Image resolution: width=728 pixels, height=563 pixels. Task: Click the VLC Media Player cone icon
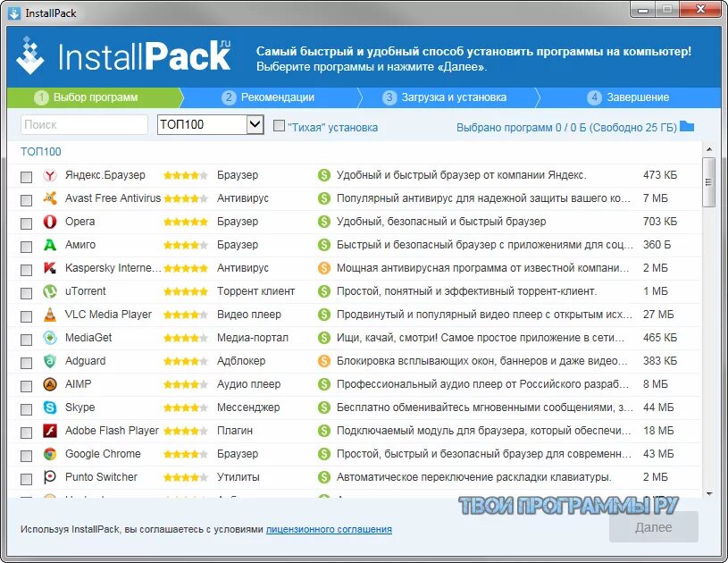click(50, 315)
